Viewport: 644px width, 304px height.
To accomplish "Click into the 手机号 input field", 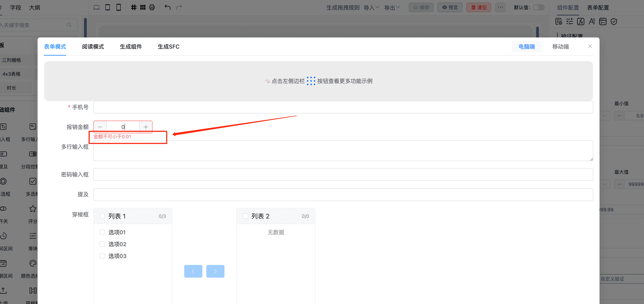I will 343,107.
